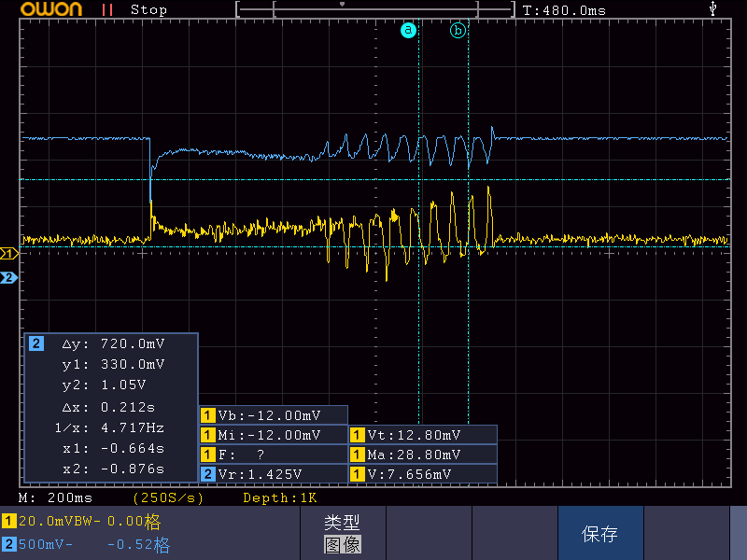The width and height of the screenshot is (747, 560).
Task: Click the (250S/s) sample rate readout
Action: click(168, 498)
